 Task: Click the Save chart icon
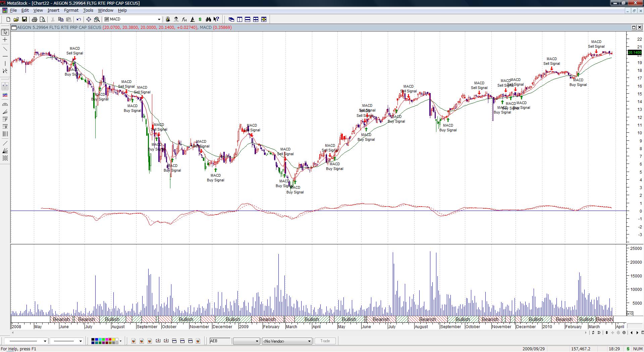pos(24,19)
